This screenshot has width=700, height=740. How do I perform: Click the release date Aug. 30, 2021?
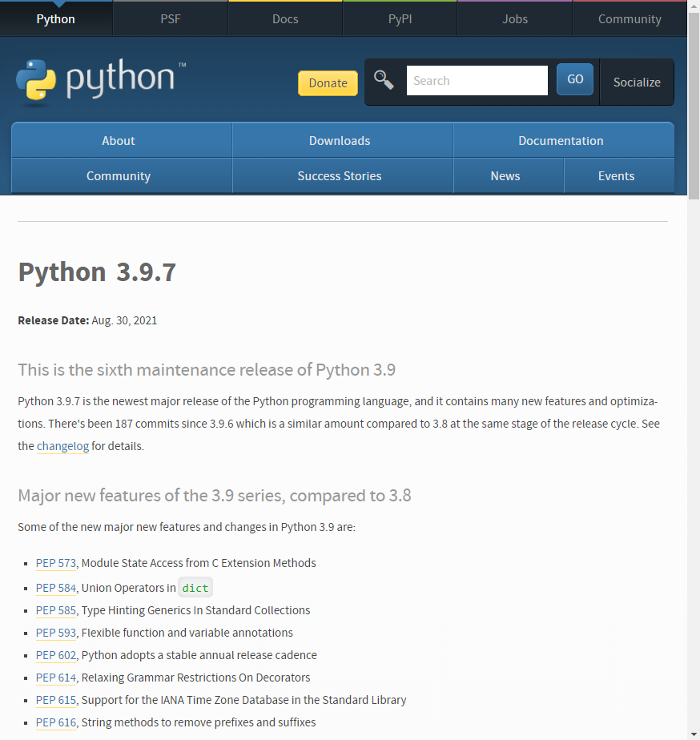click(124, 320)
